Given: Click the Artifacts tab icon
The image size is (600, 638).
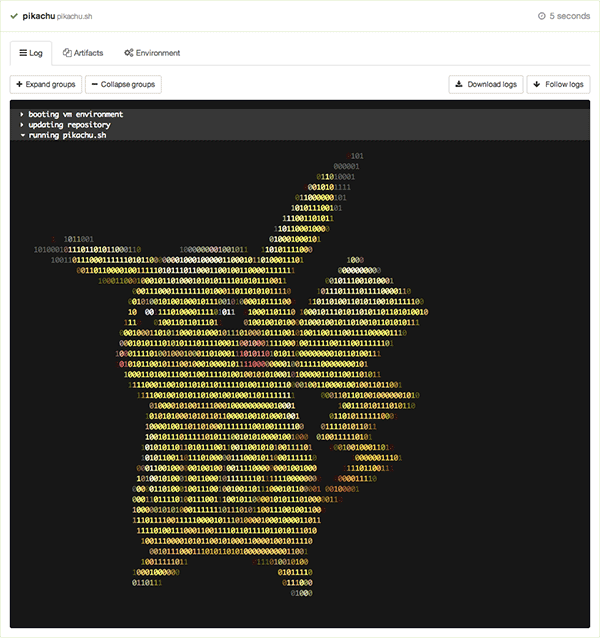Looking at the screenshot, I should [x=67, y=52].
